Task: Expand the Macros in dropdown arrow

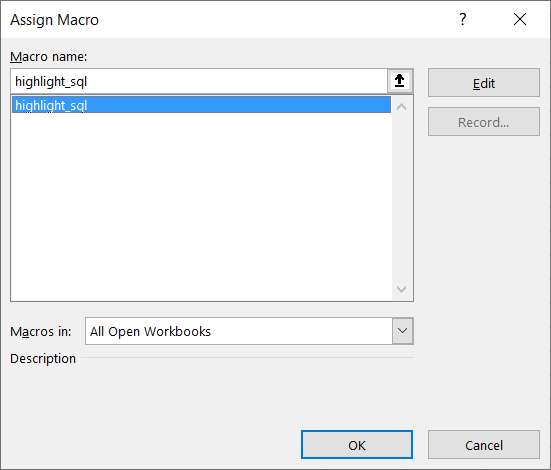Action: [x=402, y=331]
